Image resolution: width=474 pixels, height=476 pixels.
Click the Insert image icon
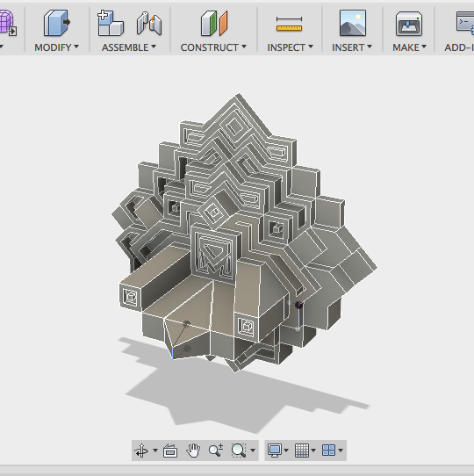point(353,23)
